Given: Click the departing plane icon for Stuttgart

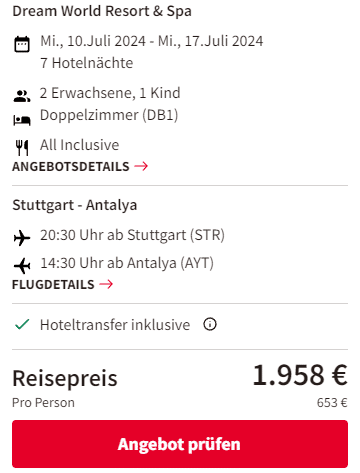Looking at the screenshot, I should [22, 238].
